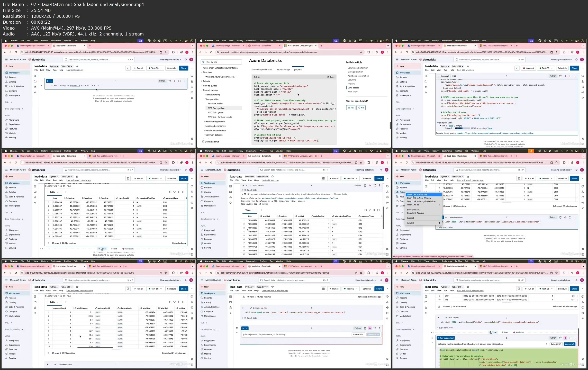This screenshot has width=588, height=370.
Task: Collapse the Overview section in Learn sidebar
Action: point(202,72)
